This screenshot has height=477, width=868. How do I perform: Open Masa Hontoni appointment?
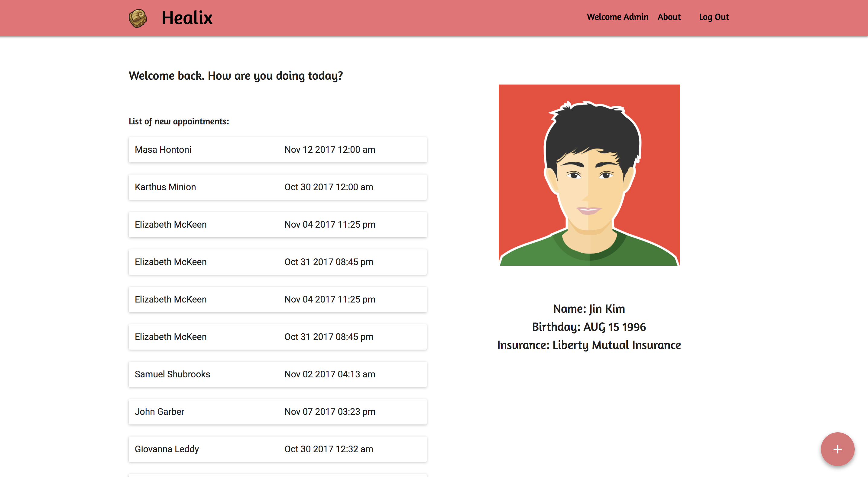click(277, 149)
